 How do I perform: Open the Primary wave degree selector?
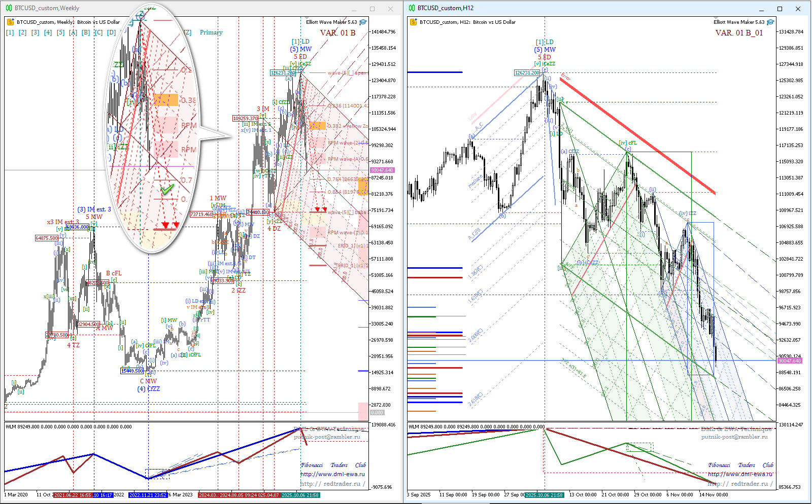pos(211,32)
